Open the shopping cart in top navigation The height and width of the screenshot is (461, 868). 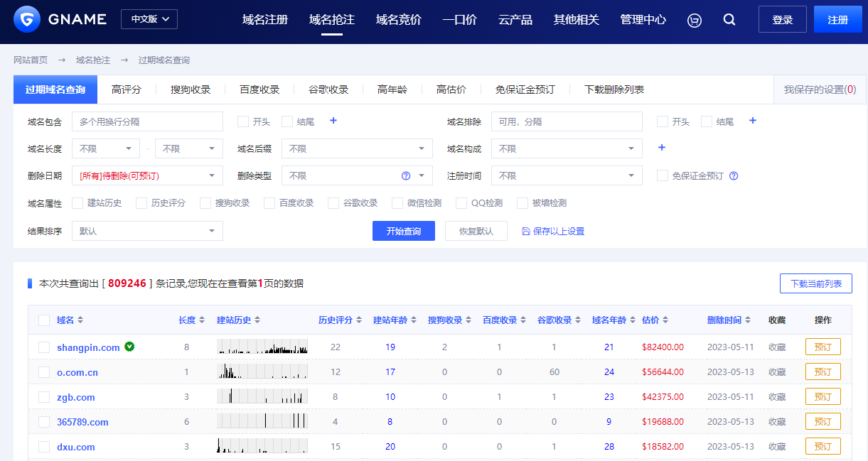point(694,20)
